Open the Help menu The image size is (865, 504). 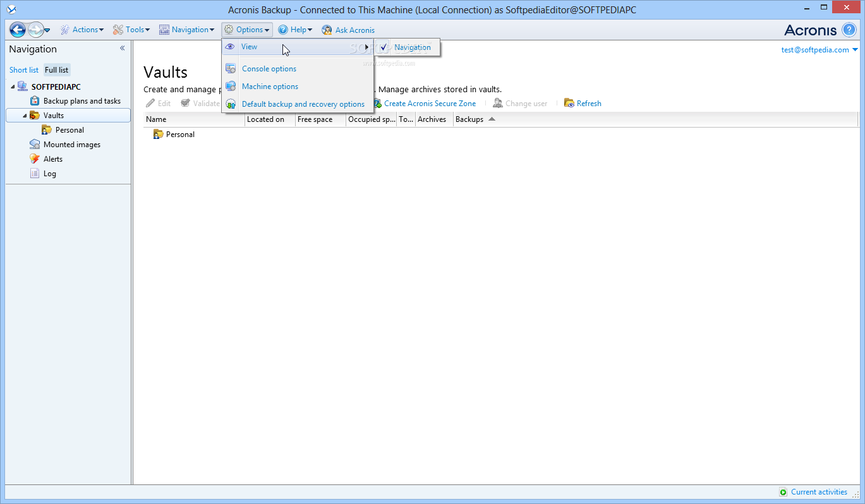click(x=295, y=30)
